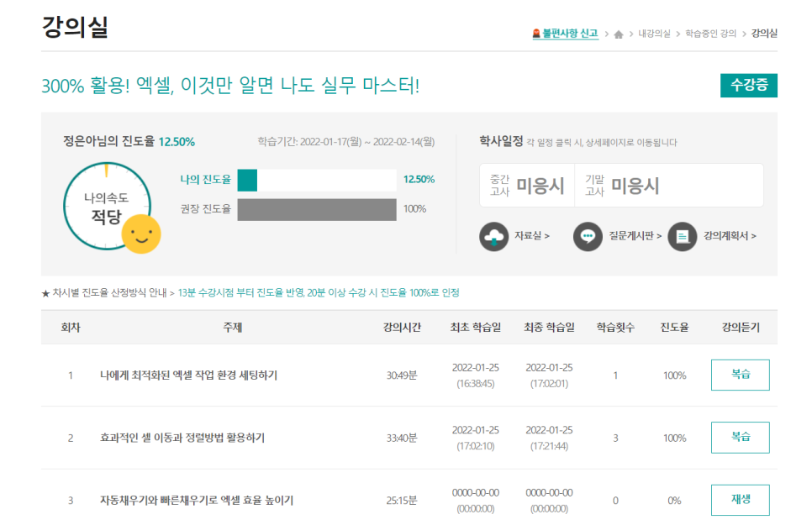The image size is (812, 525).
Task: Go to 학습중인 강의 in breadcrumb
Action: (710, 34)
